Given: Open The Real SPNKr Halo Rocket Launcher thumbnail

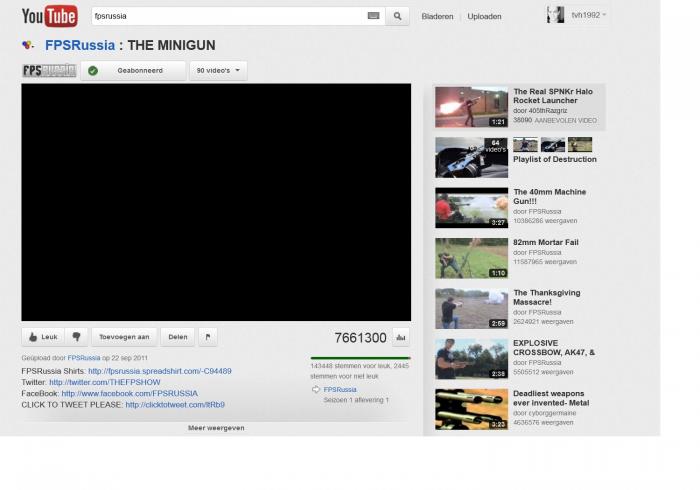Looking at the screenshot, I should (471, 107).
